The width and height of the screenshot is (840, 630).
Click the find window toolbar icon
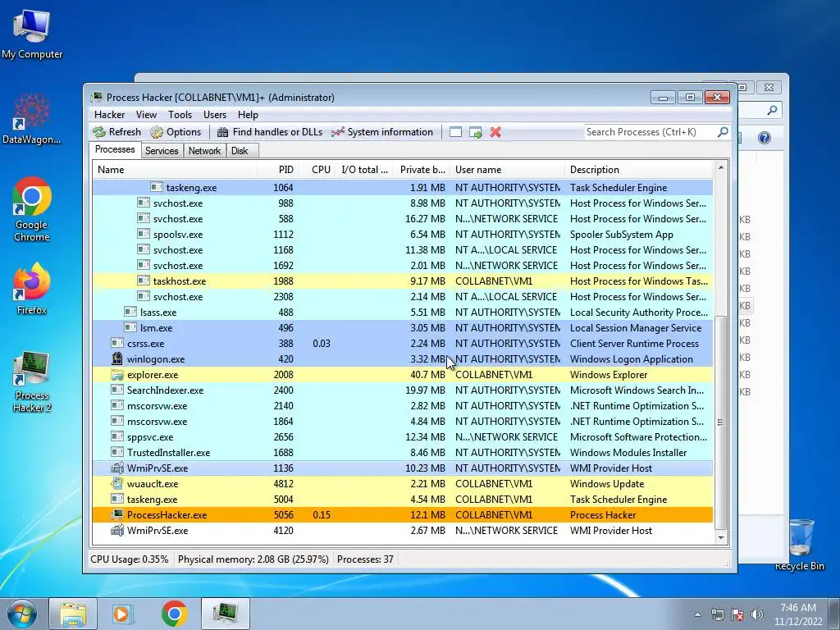coord(455,132)
